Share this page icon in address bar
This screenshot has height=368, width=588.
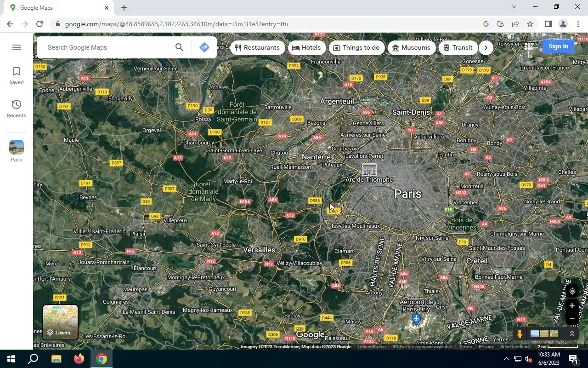tap(515, 24)
